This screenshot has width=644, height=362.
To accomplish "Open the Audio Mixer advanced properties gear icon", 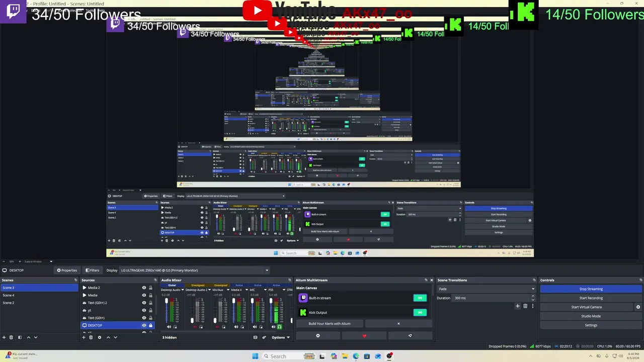I will pyautogui.click(x=264, y=337).
